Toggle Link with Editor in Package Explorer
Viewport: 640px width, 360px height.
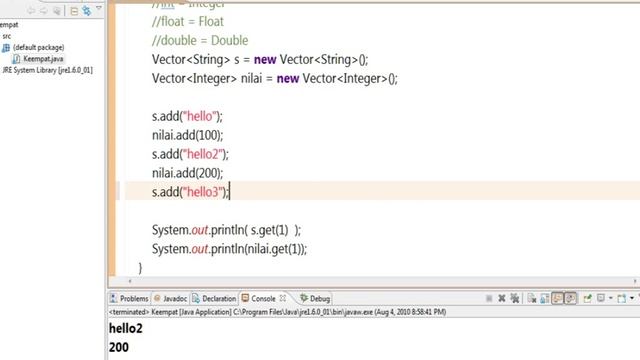87,11
